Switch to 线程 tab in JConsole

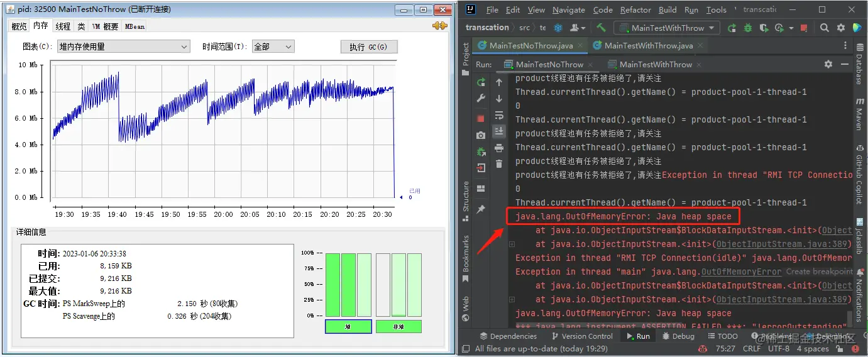click(x=63, y=26)
